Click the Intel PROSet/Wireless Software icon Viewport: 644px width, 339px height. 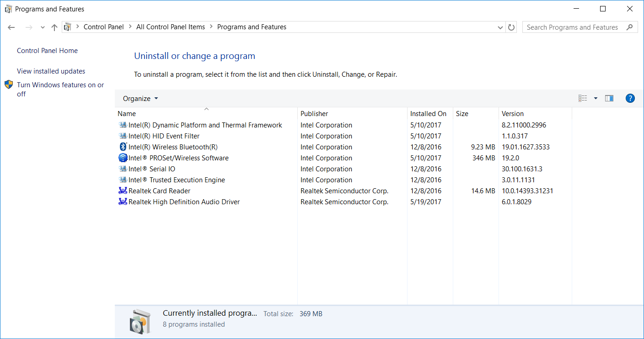pyautogui.click(x=123, y=158)
